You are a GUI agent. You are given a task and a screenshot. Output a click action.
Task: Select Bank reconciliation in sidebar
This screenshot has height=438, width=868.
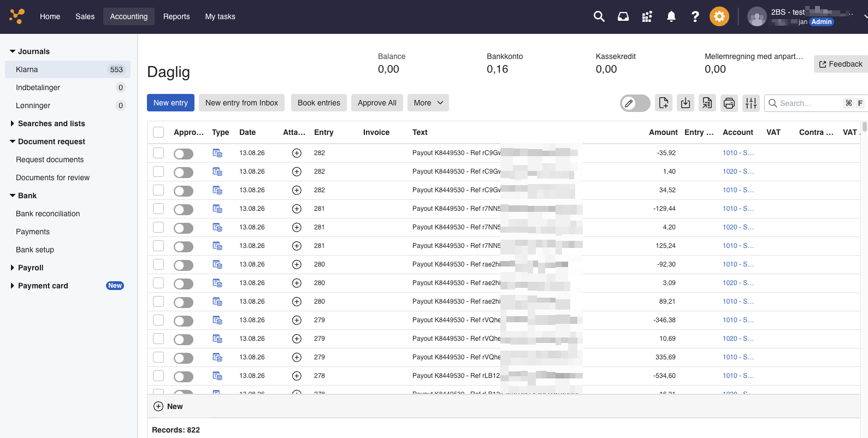coord(48,214)
